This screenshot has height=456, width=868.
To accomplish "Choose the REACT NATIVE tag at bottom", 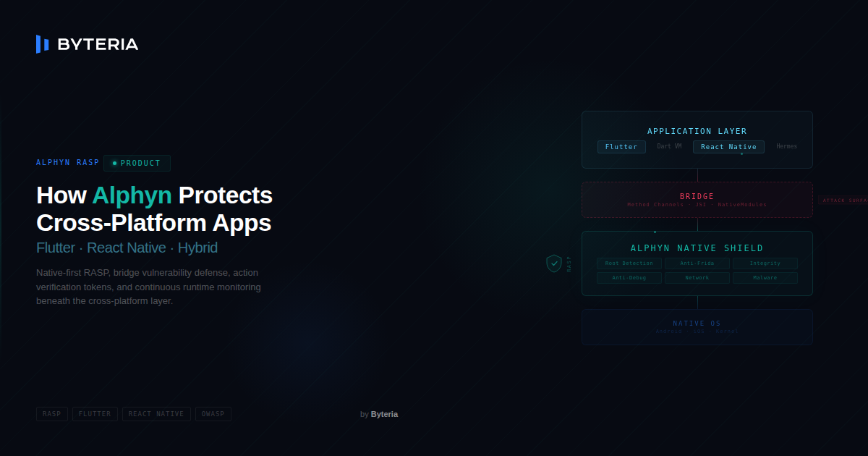I will (156, 414).
